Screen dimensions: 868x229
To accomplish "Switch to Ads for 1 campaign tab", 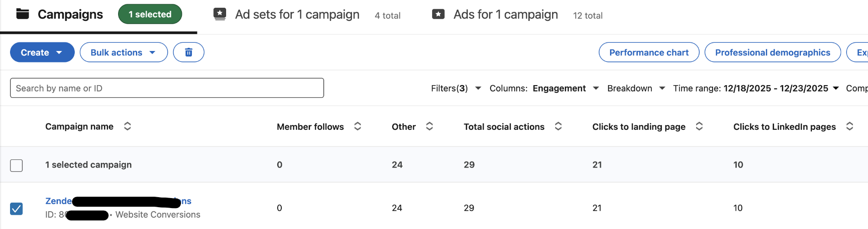I will pos(506,15).
